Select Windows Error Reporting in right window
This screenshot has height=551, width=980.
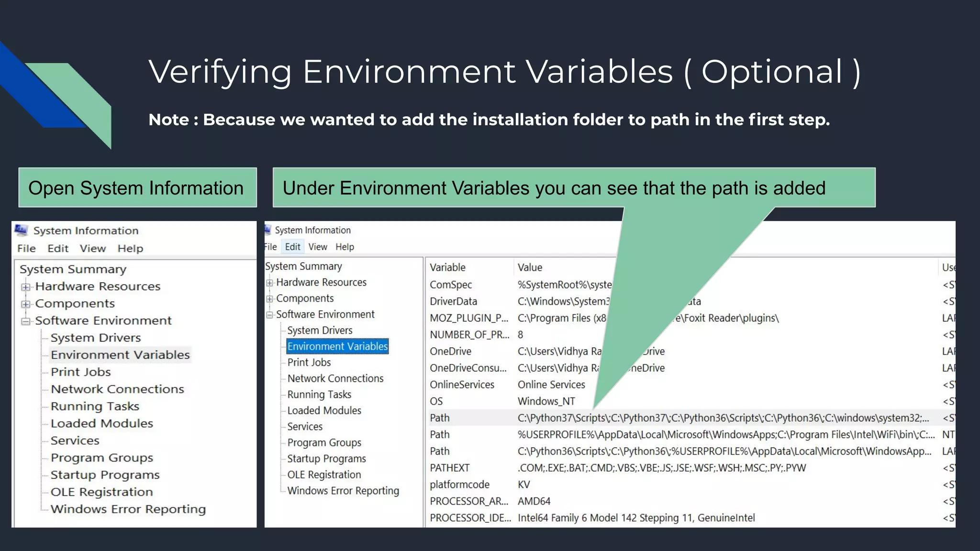(343, 491)
